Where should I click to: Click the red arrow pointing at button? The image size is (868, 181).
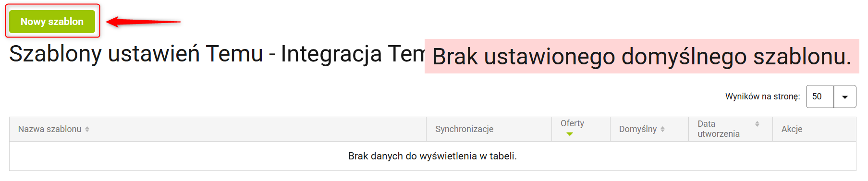point(143,22)
